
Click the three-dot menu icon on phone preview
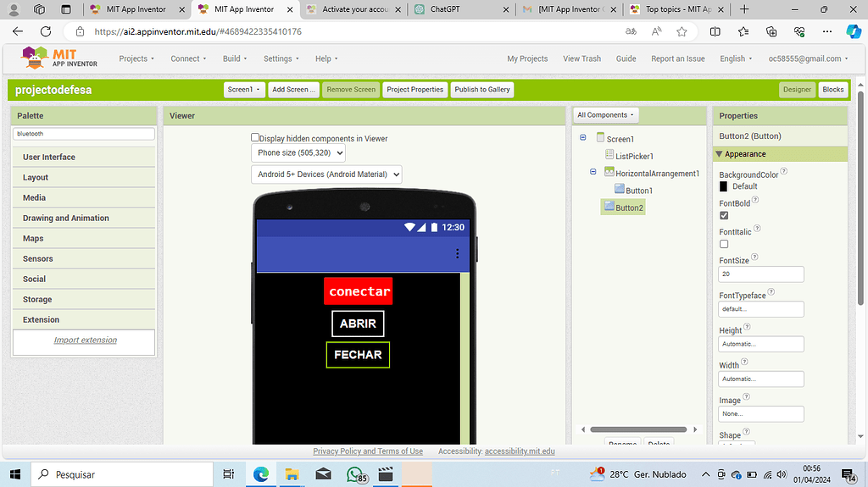[458, 253]
